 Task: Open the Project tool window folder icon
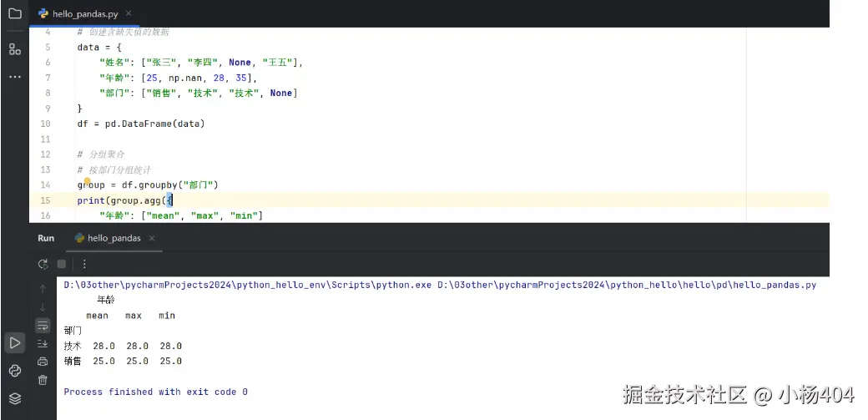(x=14, y=14)
